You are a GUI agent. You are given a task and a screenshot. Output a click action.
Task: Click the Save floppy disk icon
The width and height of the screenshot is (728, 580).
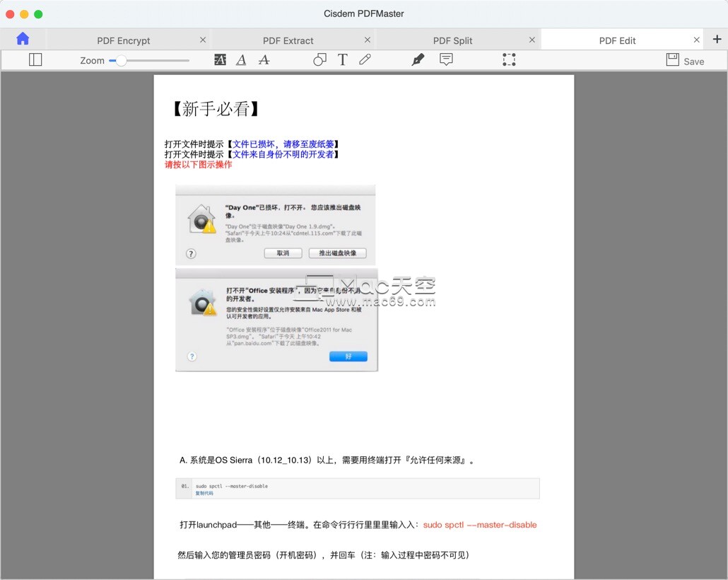click(672, 59)
